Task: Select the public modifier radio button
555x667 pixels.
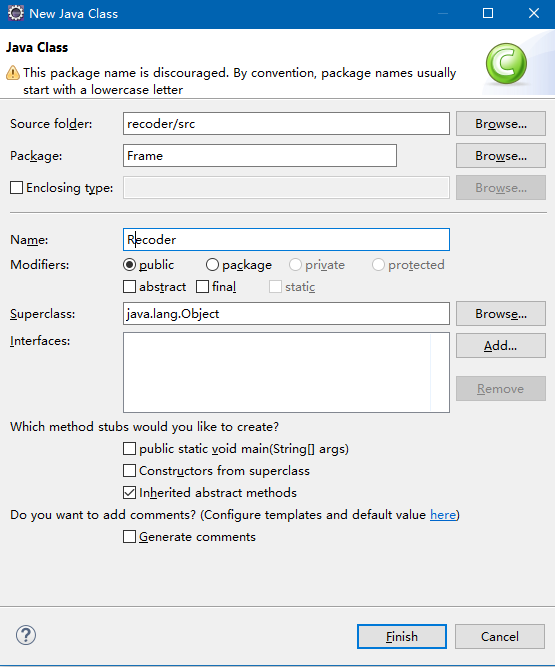Action: [129, 265]
